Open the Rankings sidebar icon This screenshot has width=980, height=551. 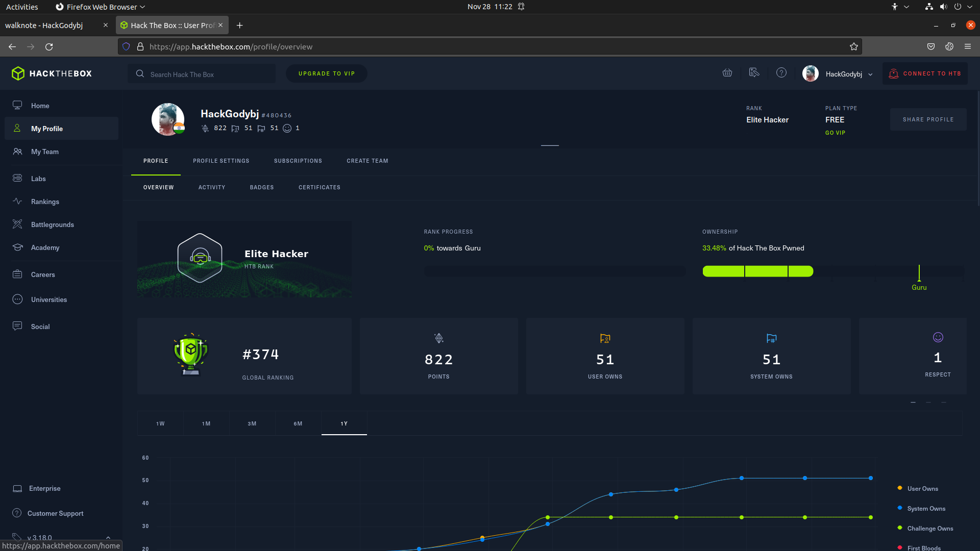(x=17, y=202)
